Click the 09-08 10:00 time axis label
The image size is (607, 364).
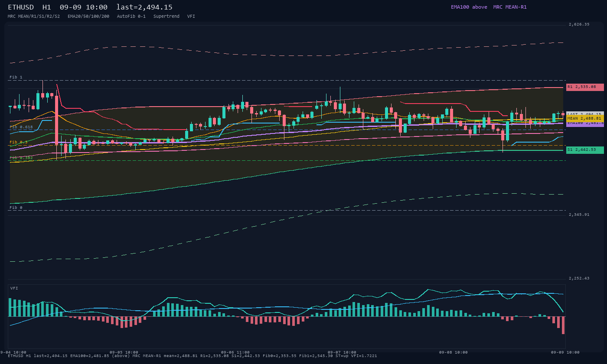click(454, 352)
